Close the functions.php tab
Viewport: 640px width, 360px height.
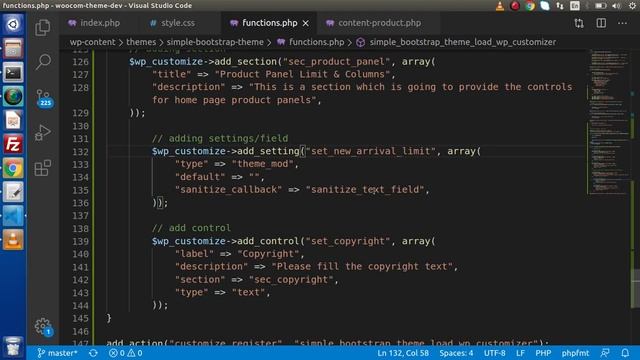[x=306, y=23]
